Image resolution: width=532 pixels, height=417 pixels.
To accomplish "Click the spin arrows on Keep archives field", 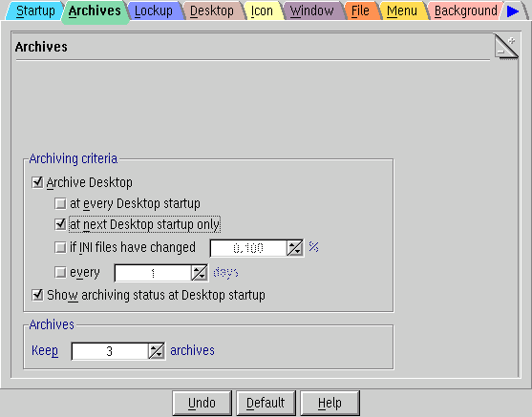I will pyautogui.click(x=157, y=351).
